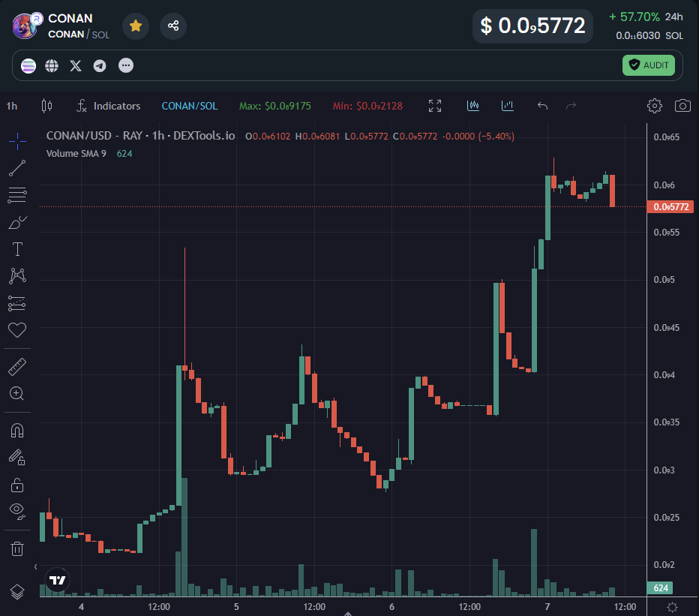Remove drawings with trash icon
The height and width of the screenshot is (616, 699).
point(17,548)
